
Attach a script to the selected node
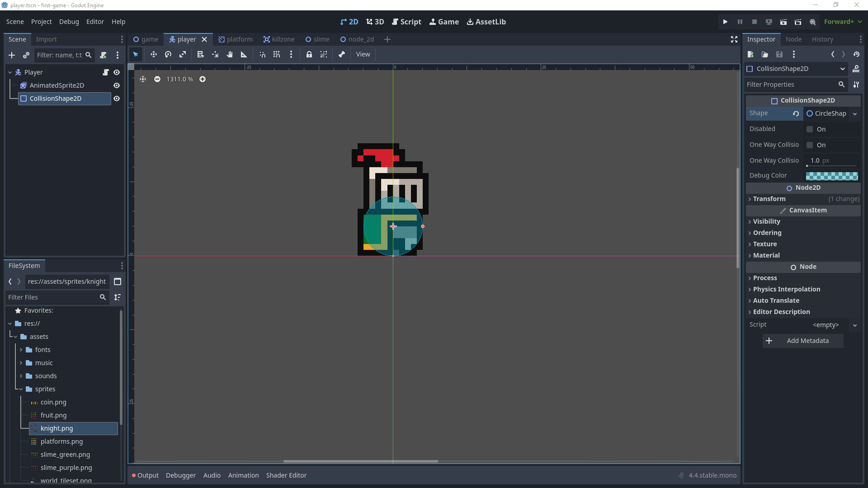click(x=103, y=55)
